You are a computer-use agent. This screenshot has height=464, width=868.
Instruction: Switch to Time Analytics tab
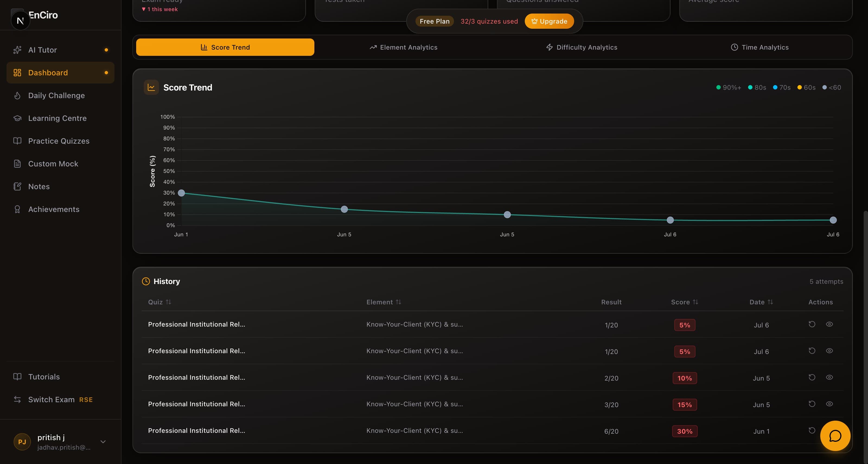point(759,47)
